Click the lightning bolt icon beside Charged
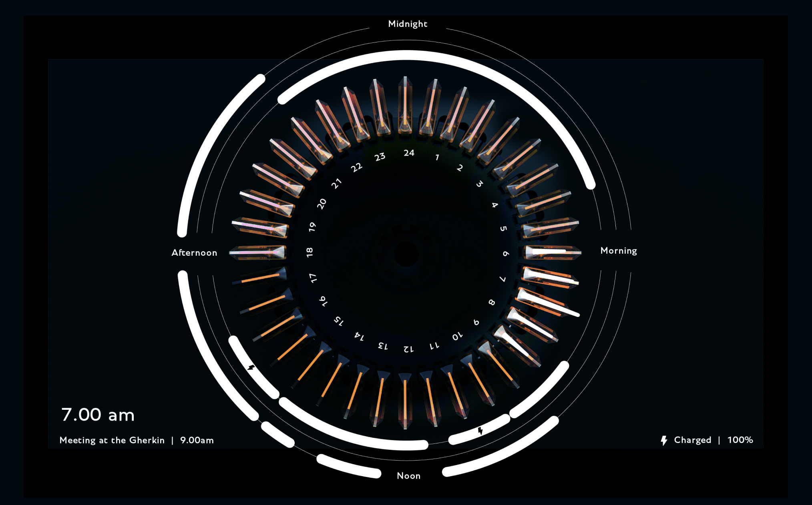 coord(664,440)
